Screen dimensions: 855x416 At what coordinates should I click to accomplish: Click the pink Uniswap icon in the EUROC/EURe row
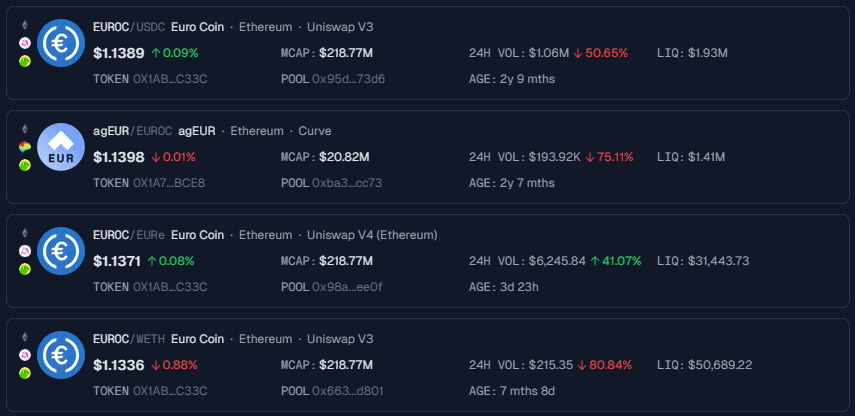tap(25, 251)
